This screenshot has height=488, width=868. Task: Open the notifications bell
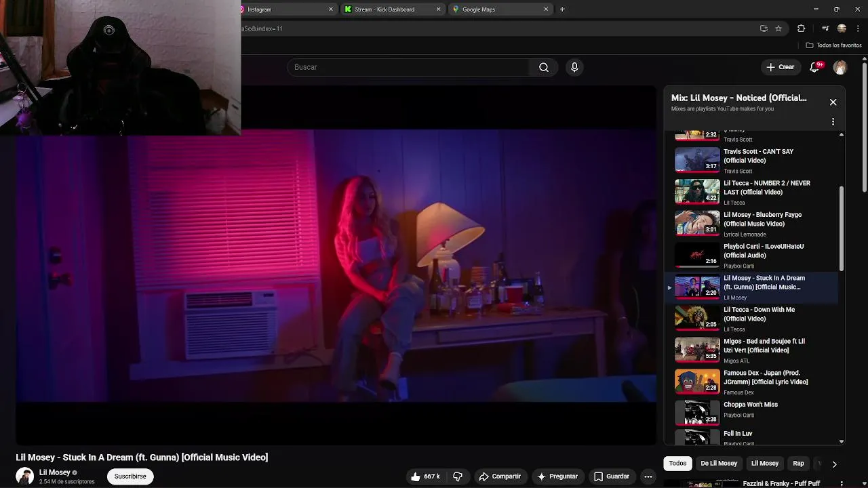[814, 67]
